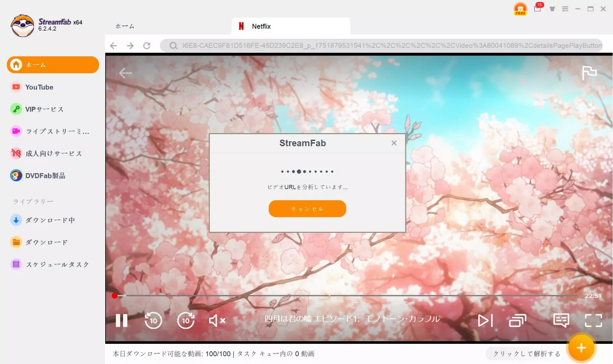Click the Netflix N favicon on the tab

point(241,26)
